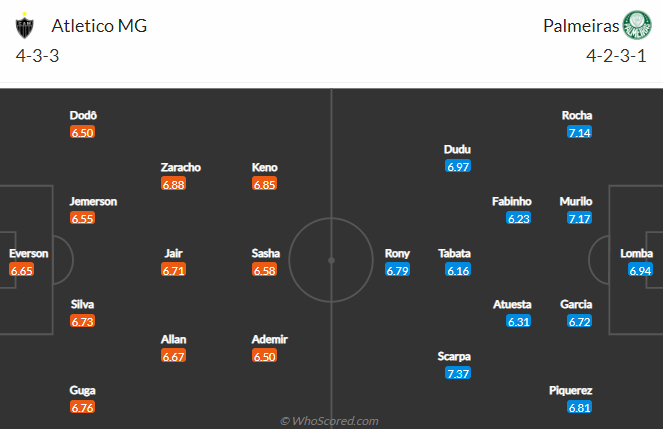Viewport: 663px width, 429px height.
Task: Click the Atletico MG club crest
Action: click(x=25, y=25)
